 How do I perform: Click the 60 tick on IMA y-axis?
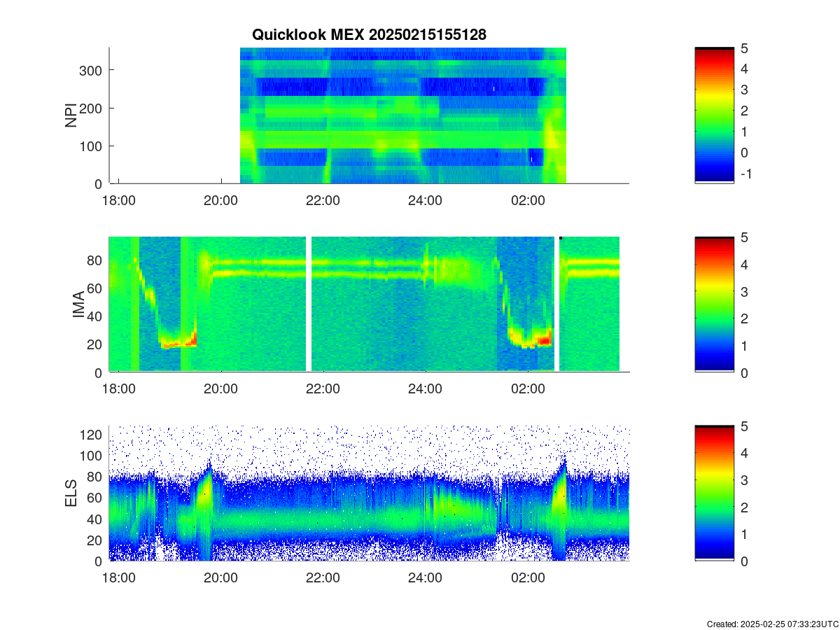(x=94, y=288)
